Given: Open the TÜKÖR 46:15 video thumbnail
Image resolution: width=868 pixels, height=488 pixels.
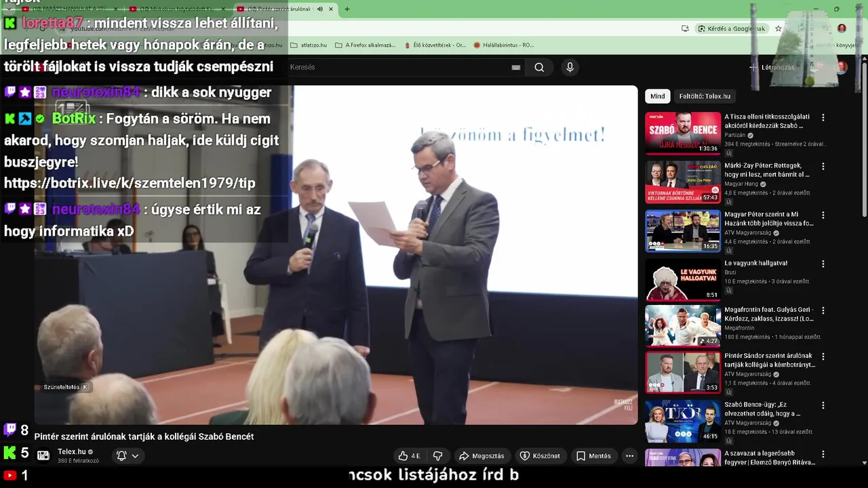Looking at the screenshot, I should click(x=682, y=421).
